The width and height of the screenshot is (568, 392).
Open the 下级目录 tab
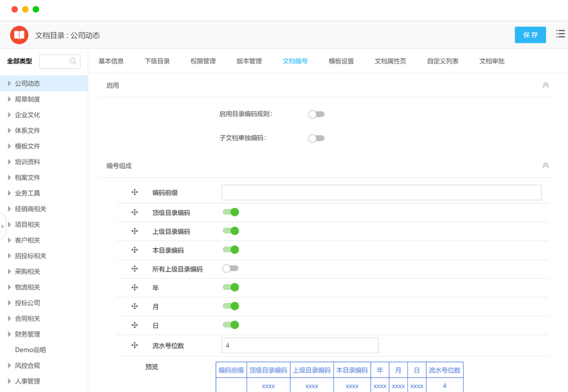tap(157, 61)
